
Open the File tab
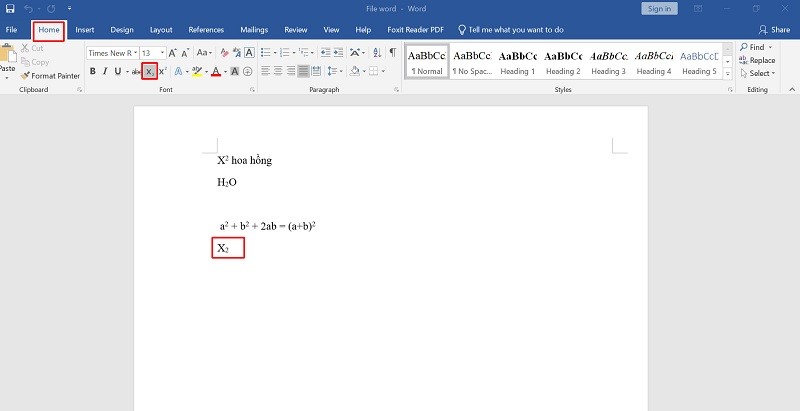point(11,30)
